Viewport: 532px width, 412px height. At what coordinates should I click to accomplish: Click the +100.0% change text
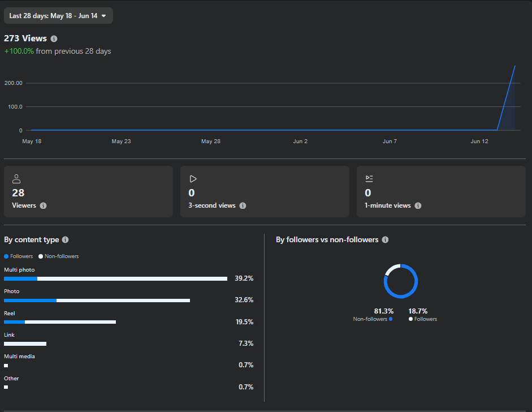pyautogui.click(x=19, y=51)
